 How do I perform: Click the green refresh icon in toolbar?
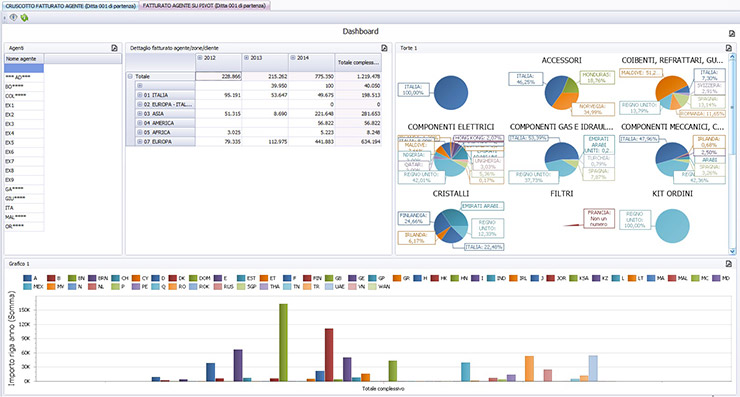click(24, 17)
